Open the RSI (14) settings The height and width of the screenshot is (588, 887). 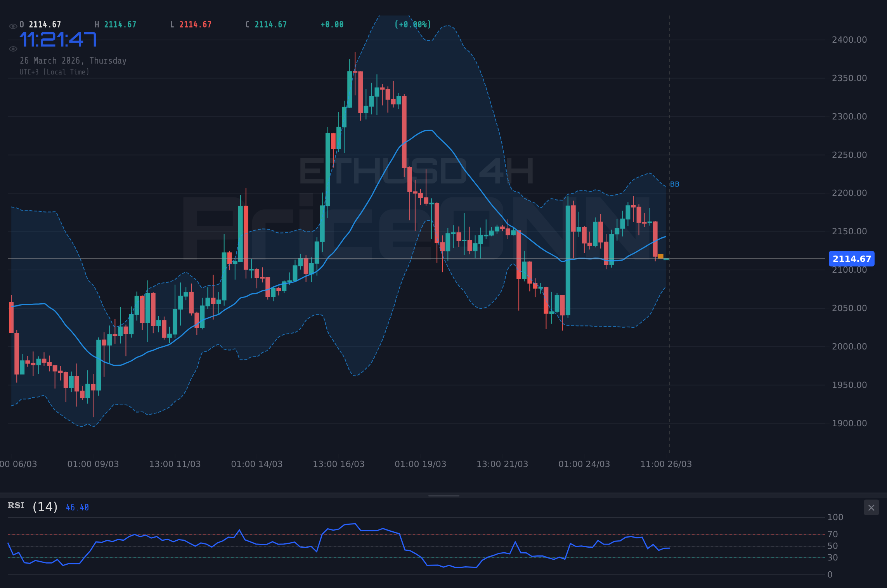[x=45, y=506]
